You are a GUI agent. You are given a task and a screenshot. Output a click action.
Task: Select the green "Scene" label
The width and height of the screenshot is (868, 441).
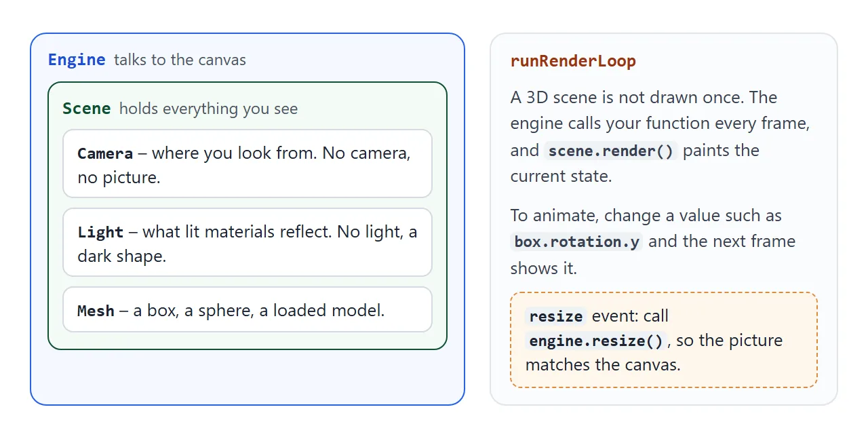[87, 109]
